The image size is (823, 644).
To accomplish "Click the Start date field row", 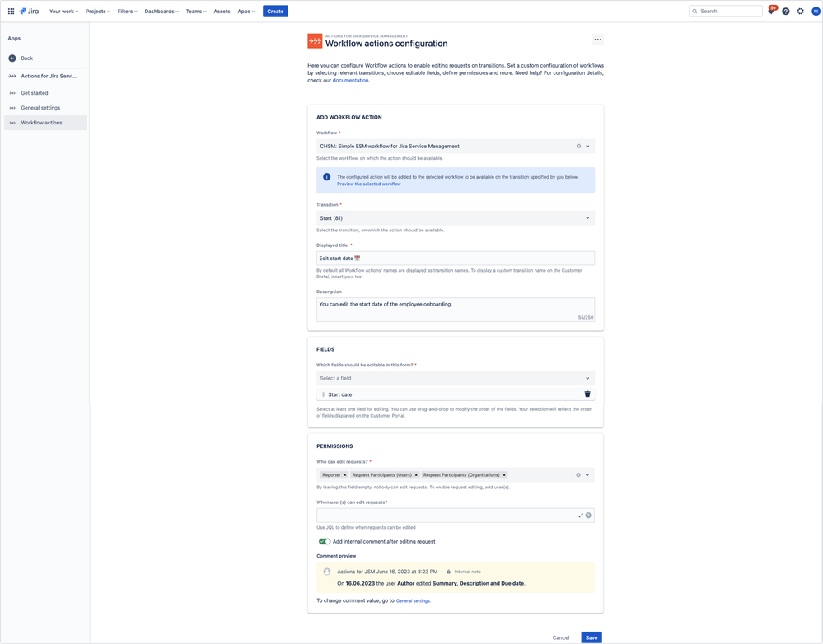I will 456,394.
